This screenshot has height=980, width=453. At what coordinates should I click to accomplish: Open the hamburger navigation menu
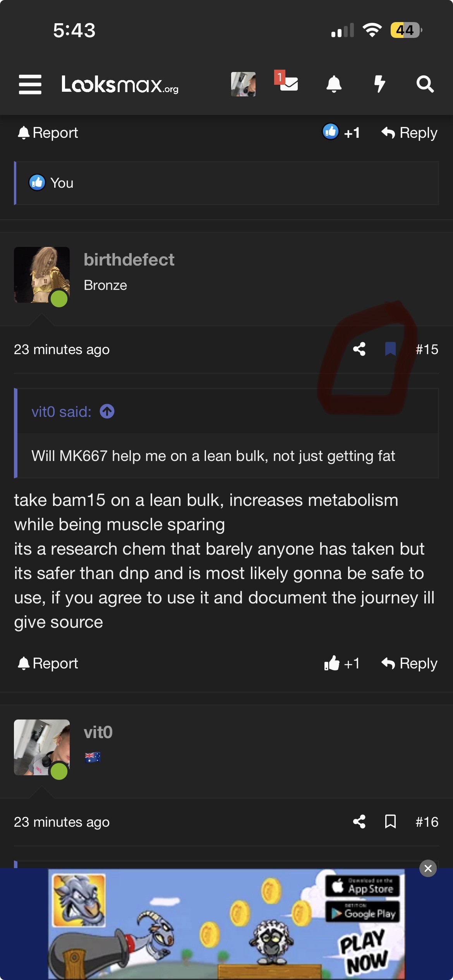point(30,84)
